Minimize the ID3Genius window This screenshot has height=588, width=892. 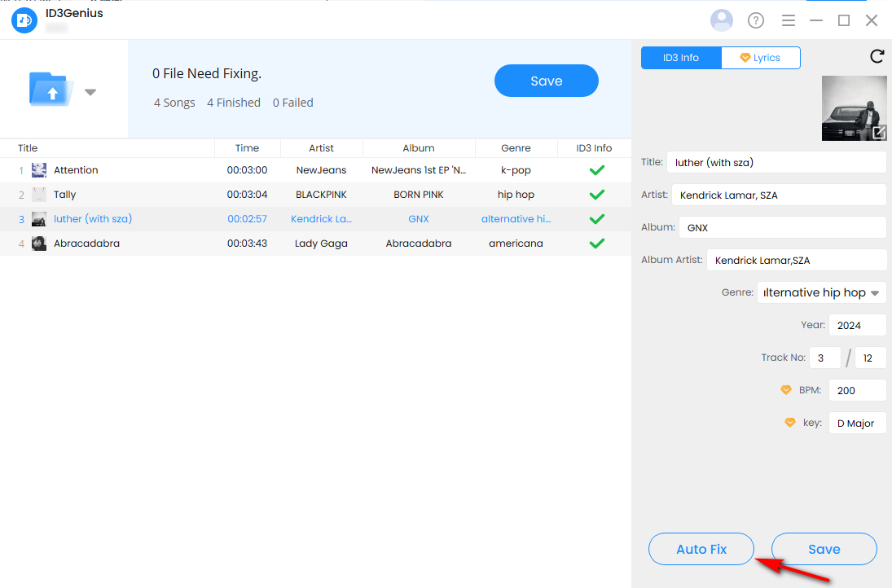[x=816, y=20]
